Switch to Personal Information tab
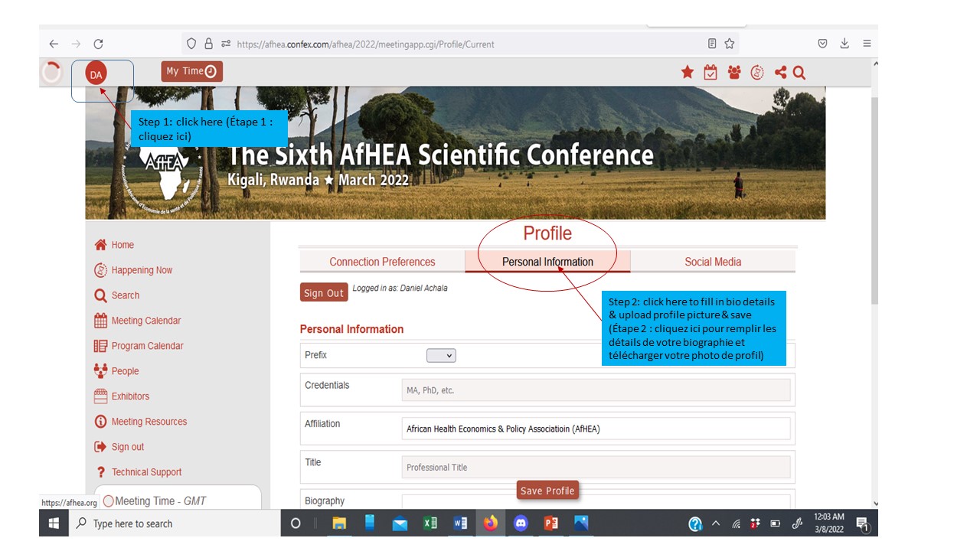Image resolution: width=980 pixels, height=551 pixels. (547, 262)
